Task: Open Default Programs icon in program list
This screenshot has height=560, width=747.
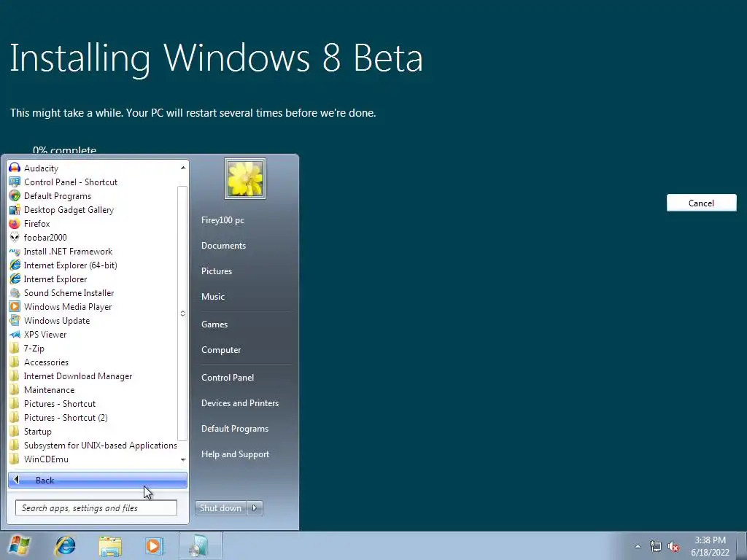Action: pos(15,195)
